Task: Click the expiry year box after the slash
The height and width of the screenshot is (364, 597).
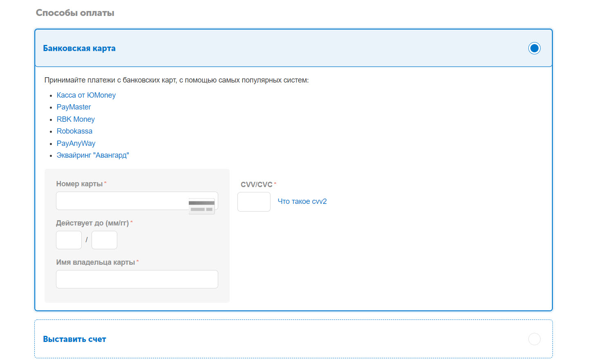Action: (104, 240)
